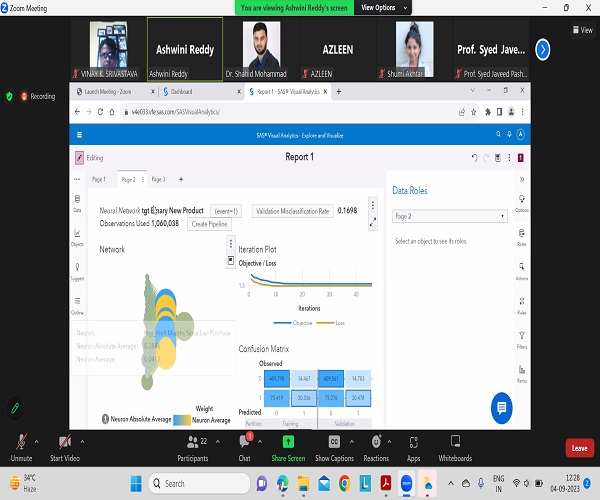The width and height of the screenshot is (600, 500).
Task: Open Zoom Apps
Action: pos(413,448)
